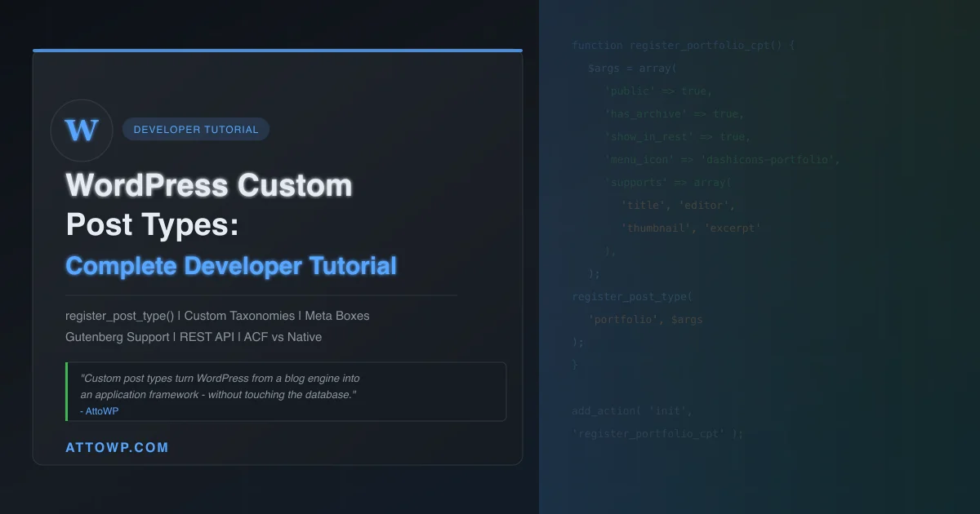980x514 pixels.
Task: Click the "'menu_icon' => 'dashicons-portfolio'," line
Action: click(723, 160)
